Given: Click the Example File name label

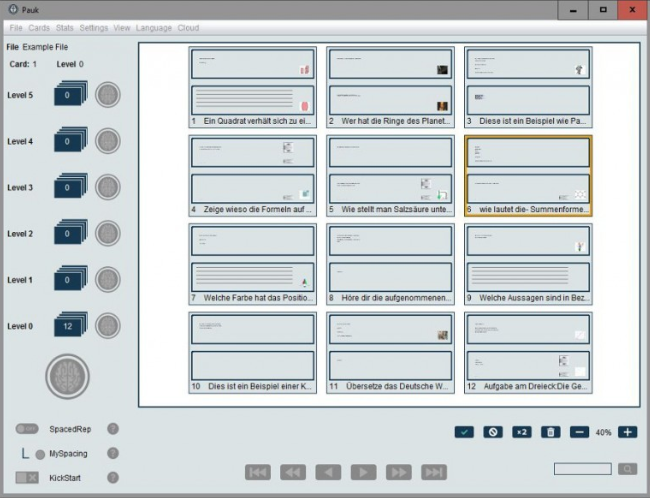Looking at the screenshot, I should 45,47.
